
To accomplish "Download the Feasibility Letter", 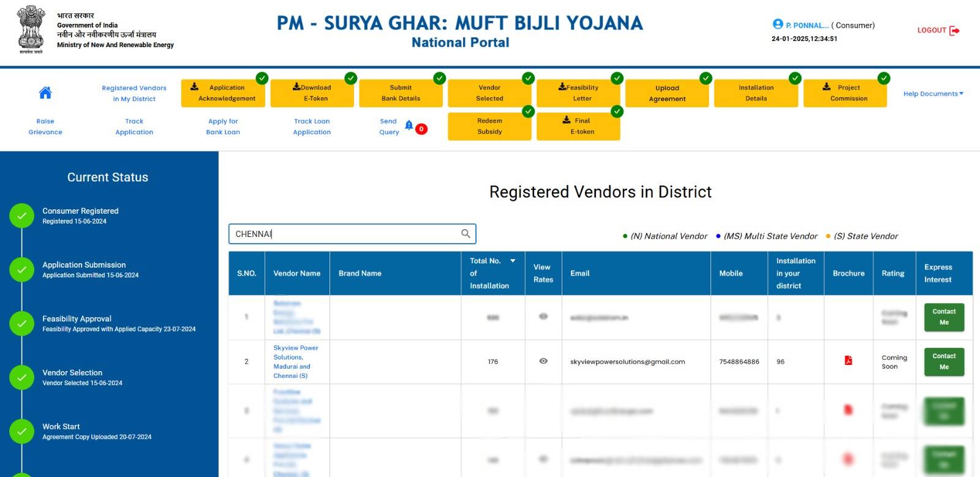I will click(x=579, y=93).
